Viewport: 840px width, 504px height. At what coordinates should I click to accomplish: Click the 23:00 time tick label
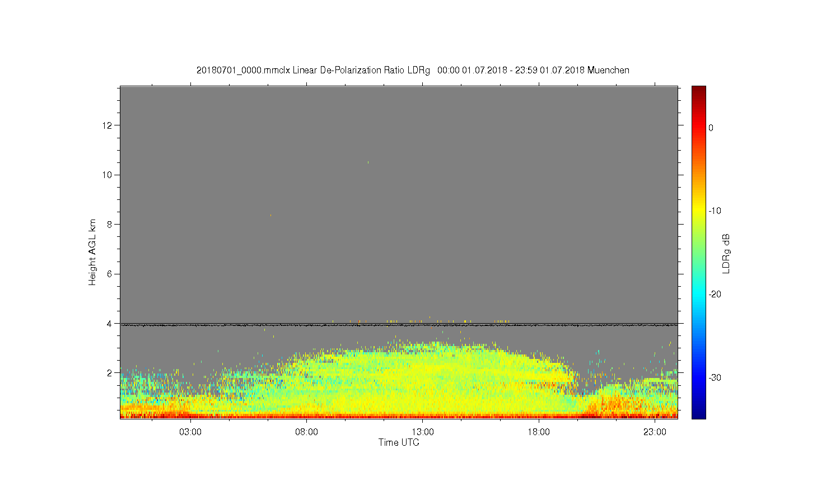click(x=655, y=432)
